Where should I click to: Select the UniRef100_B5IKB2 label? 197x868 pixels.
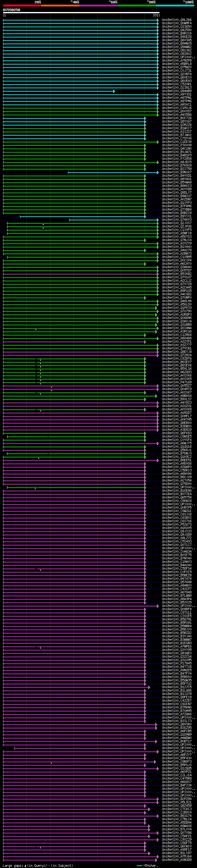pyautogui.click(x=177, y=274)
